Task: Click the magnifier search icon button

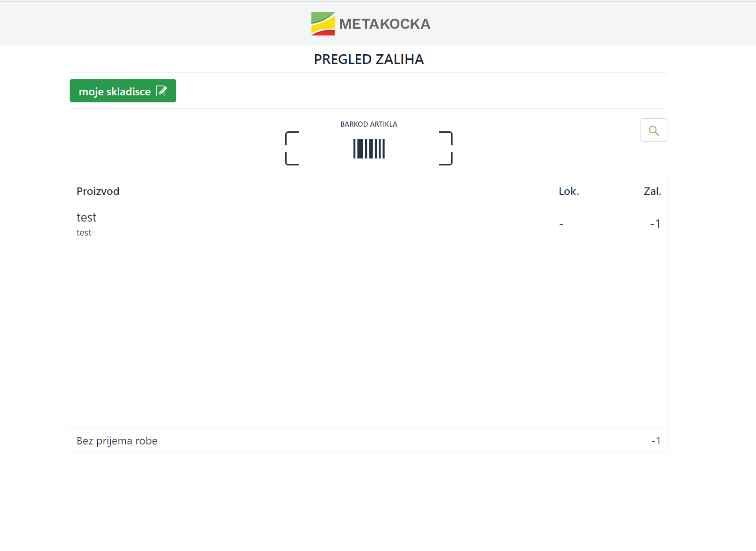Action: (654, 130)
